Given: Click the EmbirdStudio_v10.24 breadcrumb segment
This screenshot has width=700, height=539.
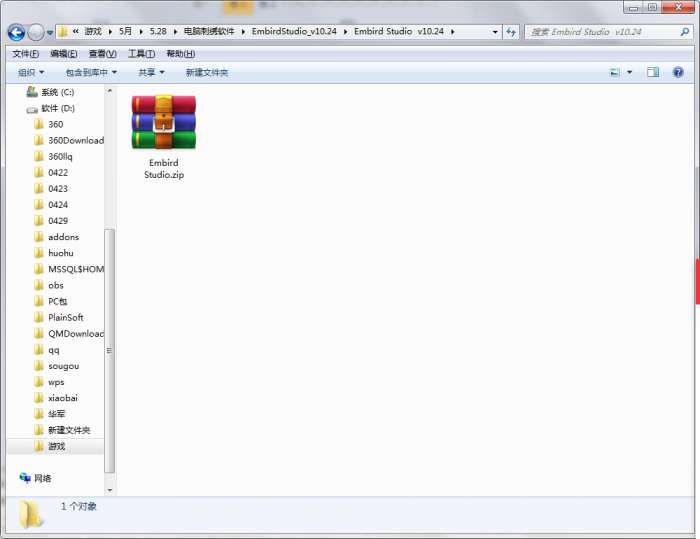Looking at the screenshot, I should coord(294,32).
